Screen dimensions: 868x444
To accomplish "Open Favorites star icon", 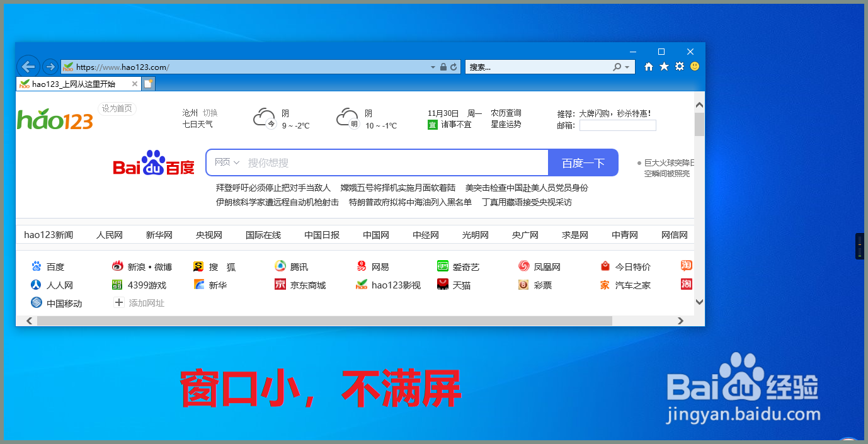I will pos(664,66).
